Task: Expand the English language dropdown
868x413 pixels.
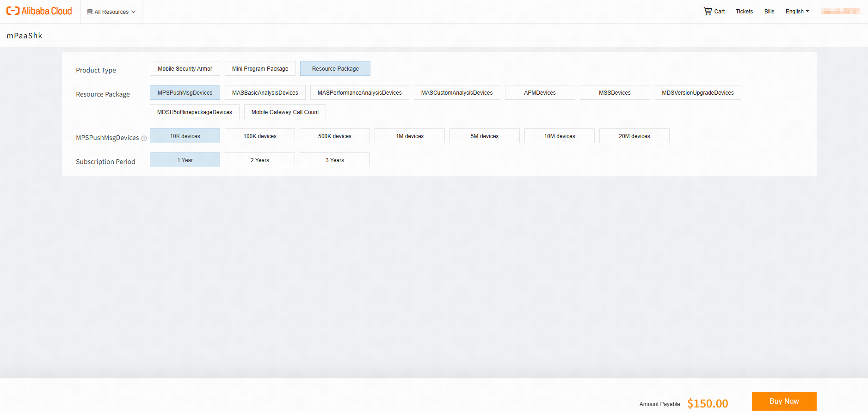Action: 797,12
